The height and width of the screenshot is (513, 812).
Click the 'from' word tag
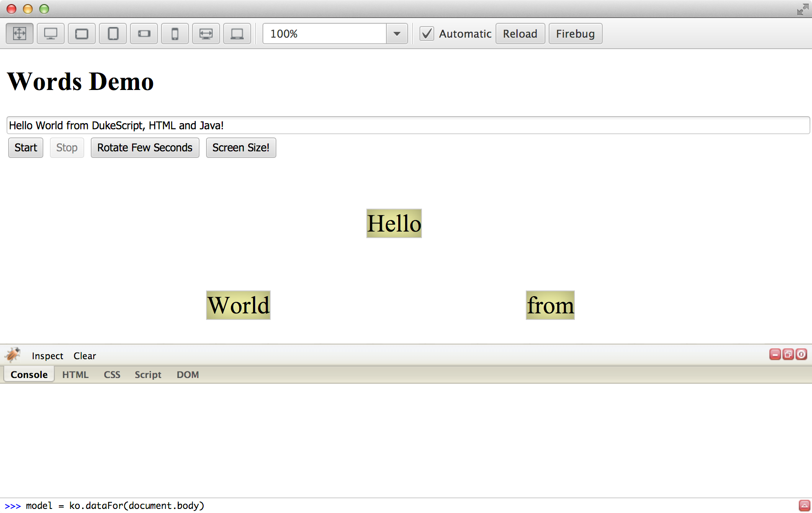pyautogui.click(x=550, y=305)
